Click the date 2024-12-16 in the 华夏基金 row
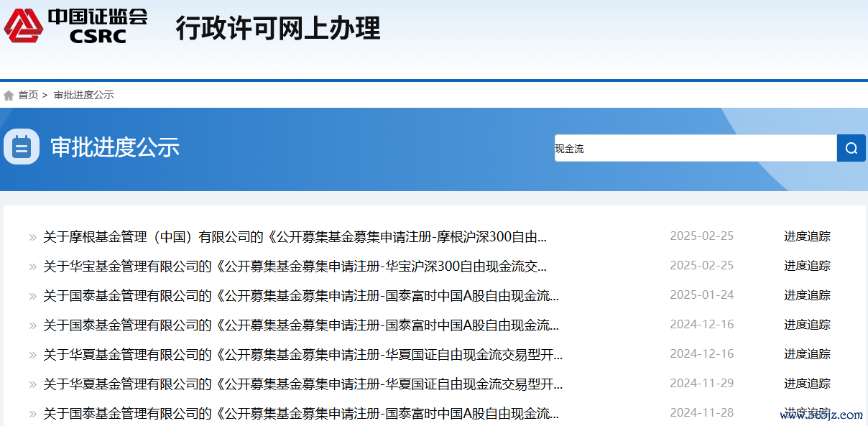This screenshot has height=426, width=868. click(702, 354)
